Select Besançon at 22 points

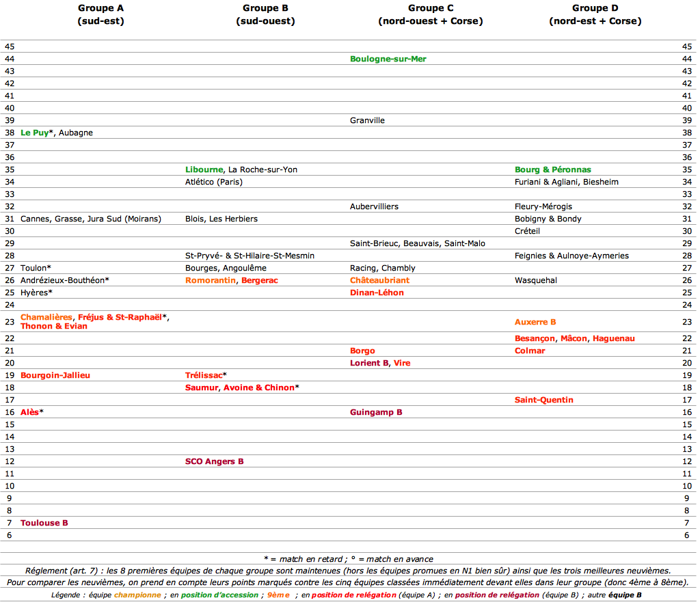click(535, 339)
